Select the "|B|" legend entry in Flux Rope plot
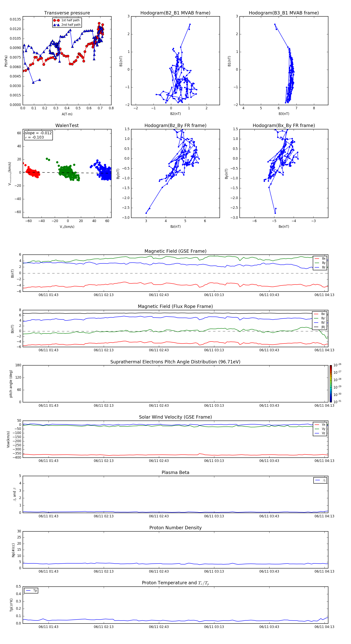The width and height of the screenshot is (351, 644). (320, 327)
